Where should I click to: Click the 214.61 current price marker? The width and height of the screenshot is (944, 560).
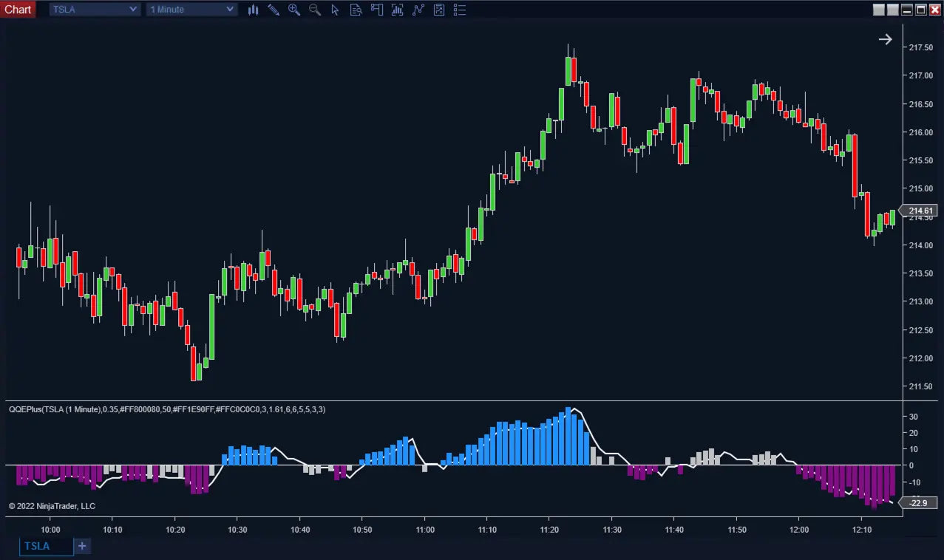click(x=920, y=211)
